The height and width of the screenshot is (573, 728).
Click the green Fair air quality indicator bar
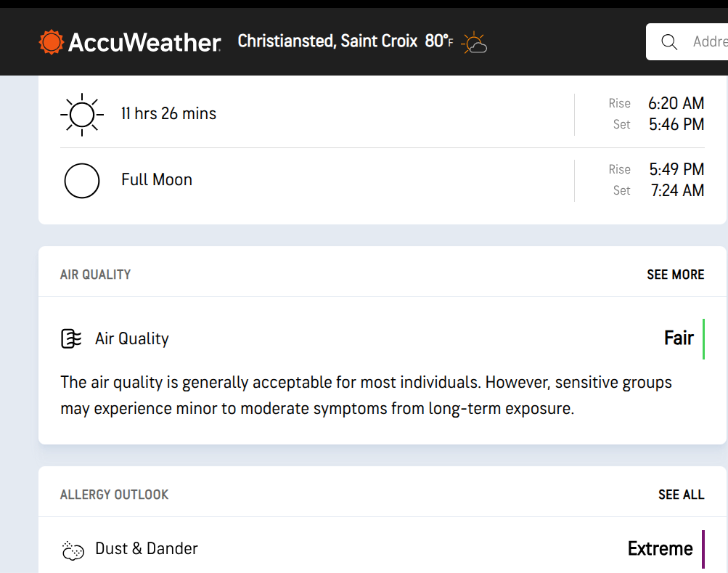(703, 338)
